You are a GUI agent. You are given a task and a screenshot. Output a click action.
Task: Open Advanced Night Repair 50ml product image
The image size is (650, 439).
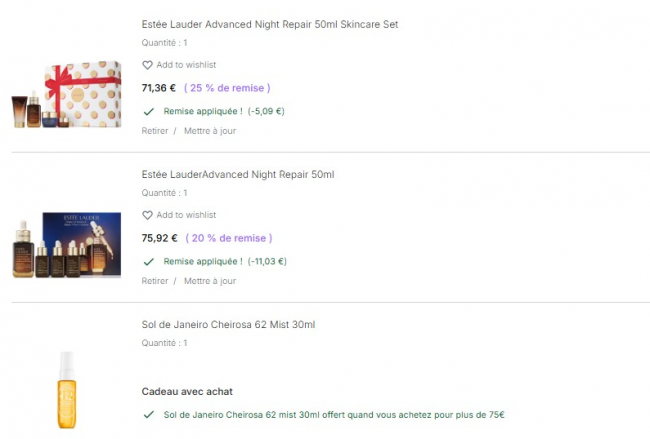67,245
